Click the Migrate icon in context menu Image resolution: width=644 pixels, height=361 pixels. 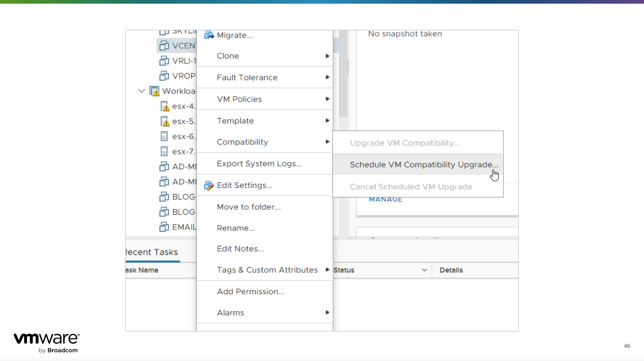pos(209,35)
